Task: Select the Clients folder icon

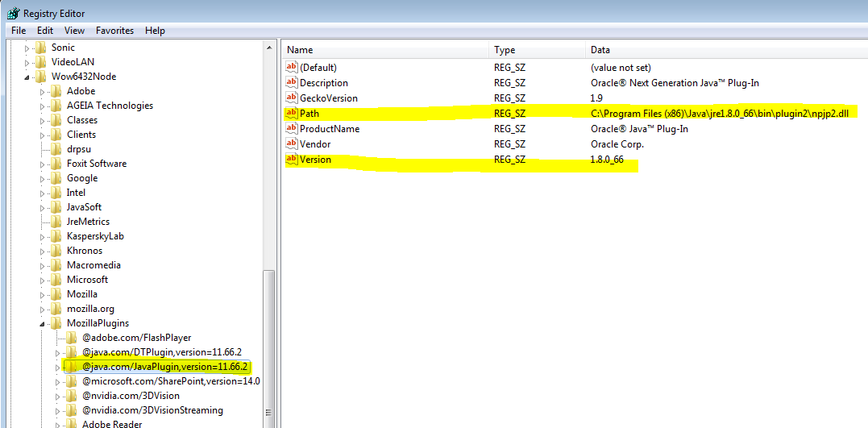Action: coord(56,135)
